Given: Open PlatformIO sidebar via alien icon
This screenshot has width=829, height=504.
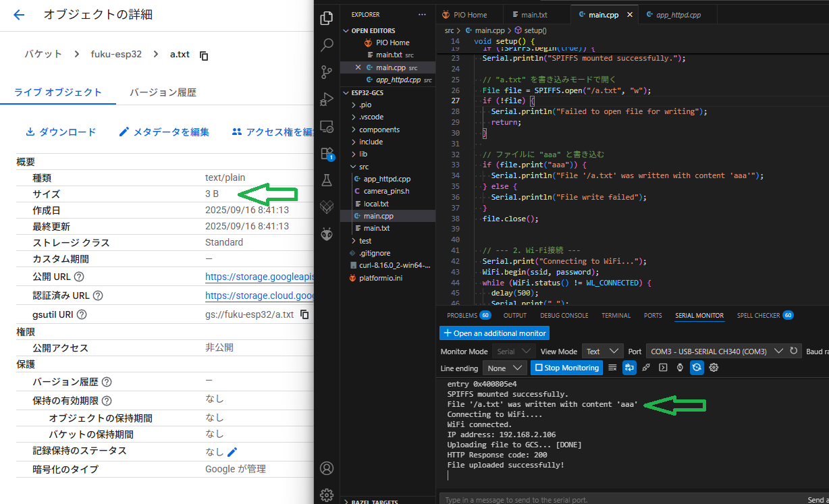Looking at the screenshot, I should tap(327, 234).
